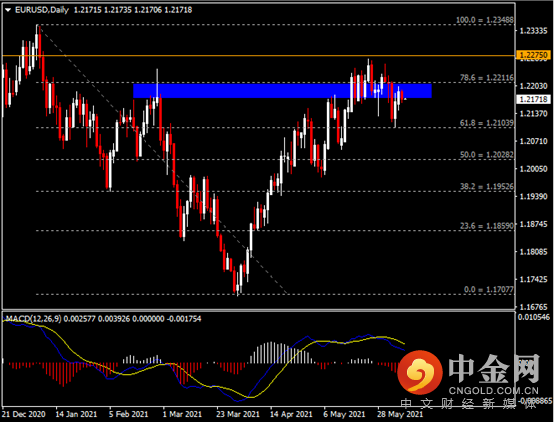Click the 28 May 2021 date marker

coord(400,414)
